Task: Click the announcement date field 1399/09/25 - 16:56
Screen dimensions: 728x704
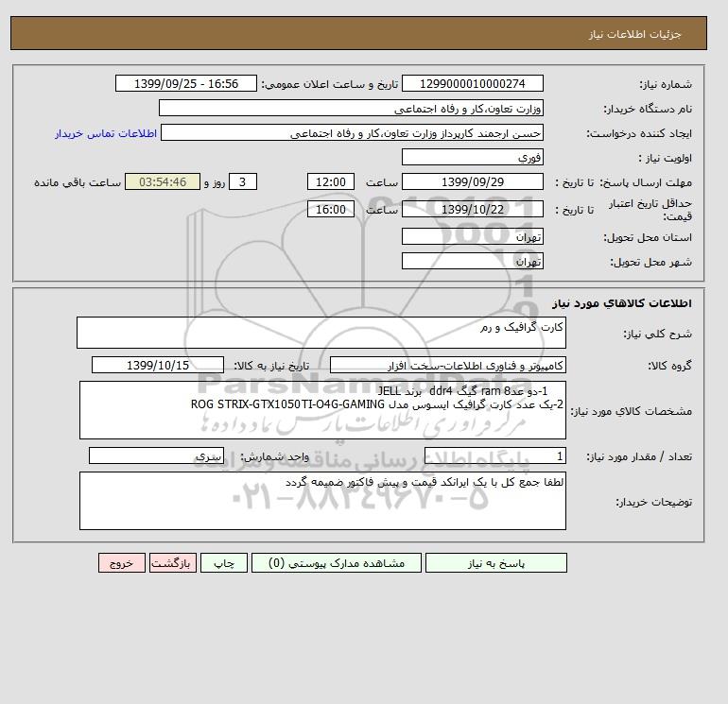Action: [185, 83]
